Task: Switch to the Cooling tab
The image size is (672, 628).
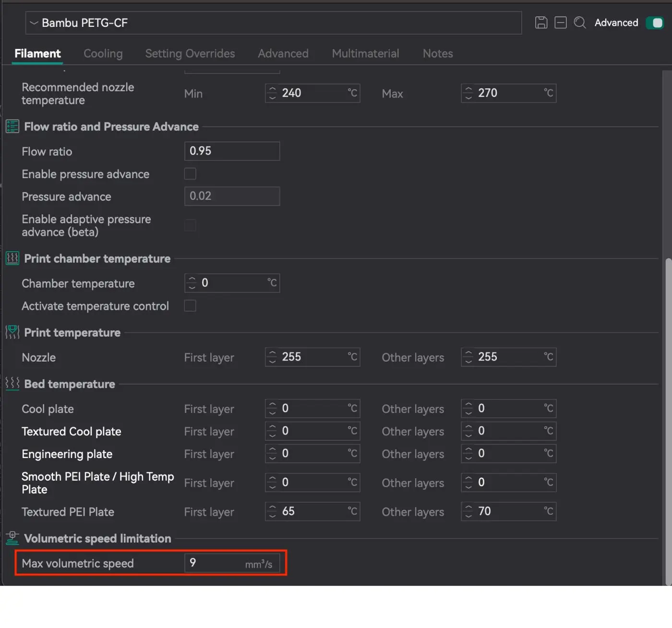Action: coord(103,53)
